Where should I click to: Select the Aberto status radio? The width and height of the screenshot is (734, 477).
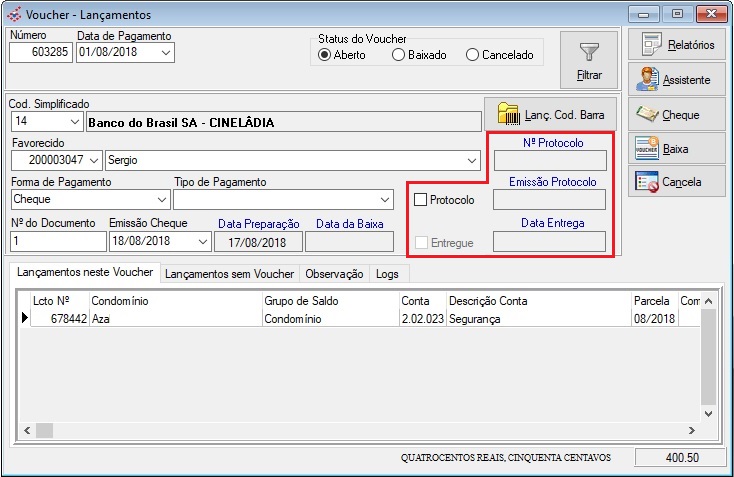click(325, 55)
